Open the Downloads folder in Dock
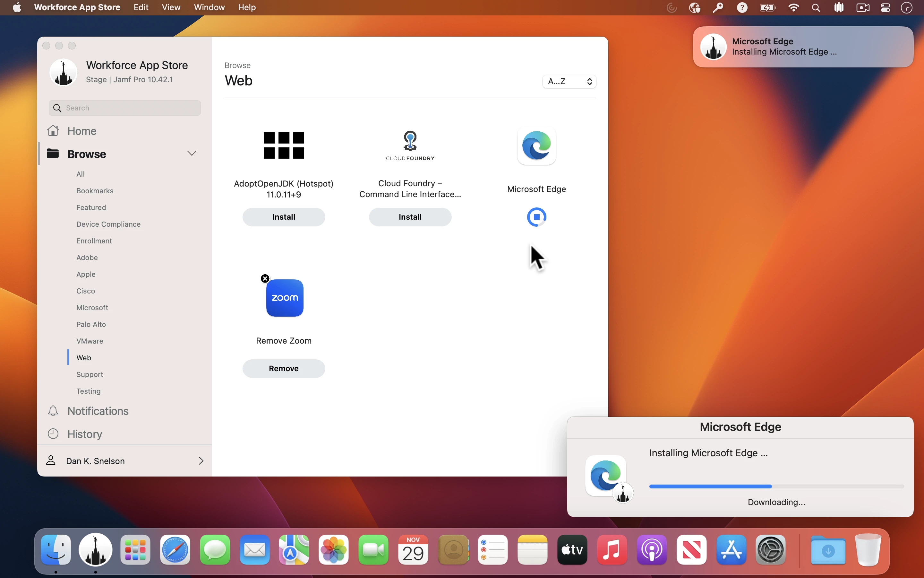This screenshot has height=578, width=924. 828,550
